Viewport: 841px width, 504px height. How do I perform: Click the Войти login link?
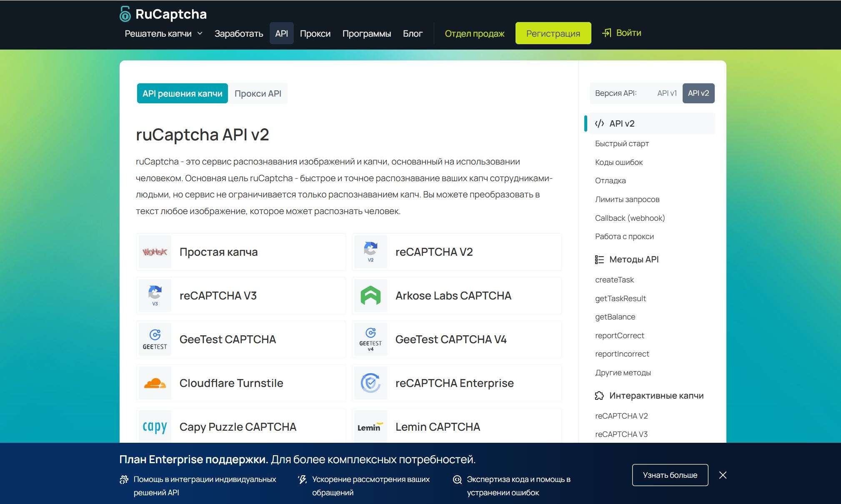622,33
